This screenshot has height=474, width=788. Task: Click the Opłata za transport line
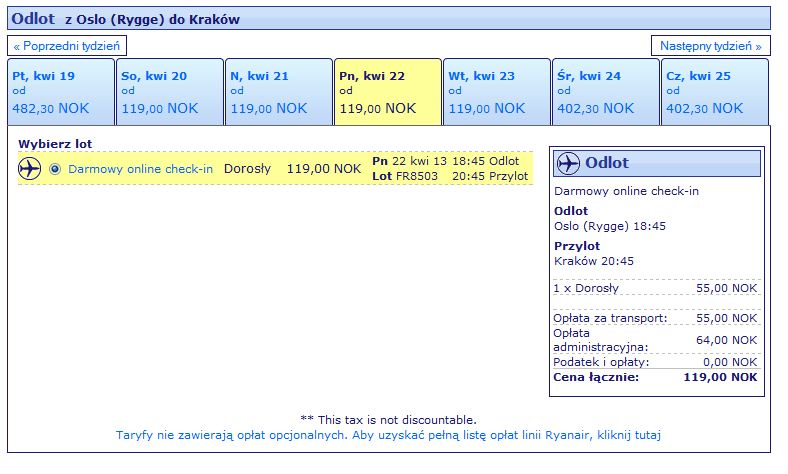pyautogui.click(x=655, y=318)
